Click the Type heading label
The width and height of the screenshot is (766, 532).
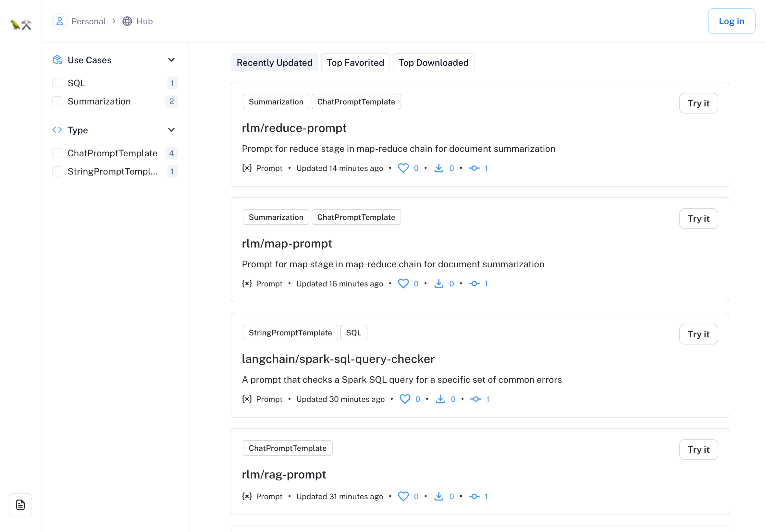(78, 130)
